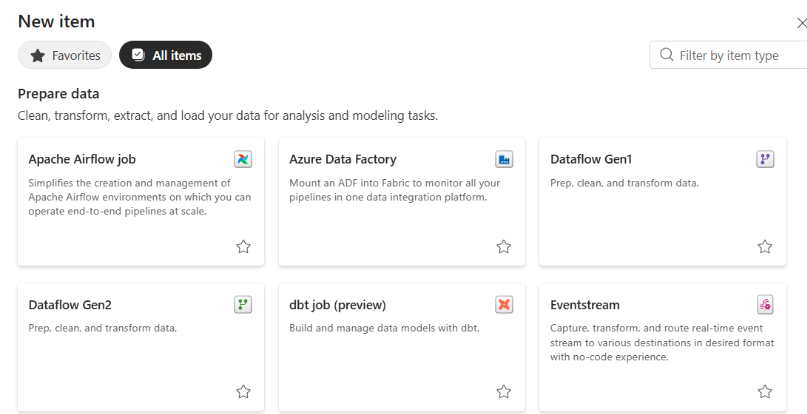Click the Dataflow Gen1 icon
Viewport: 807px width, 414px height.
(x=765, y=159)
